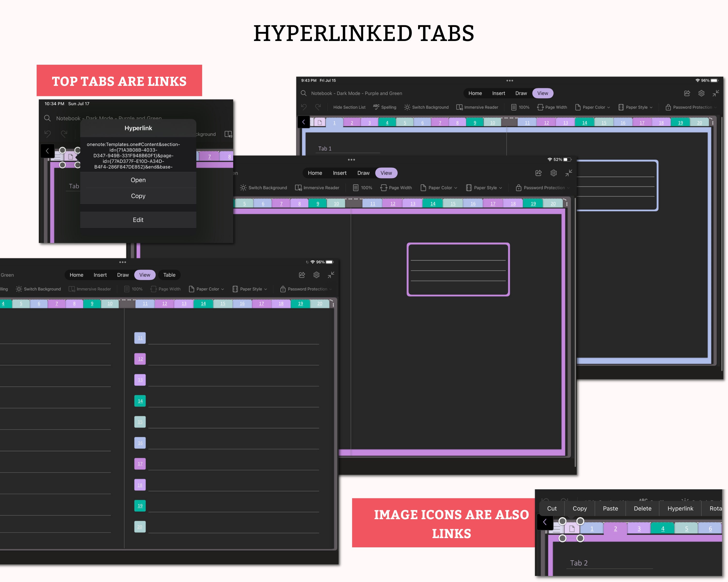Click Open in the Hyperlink popup

138,180
